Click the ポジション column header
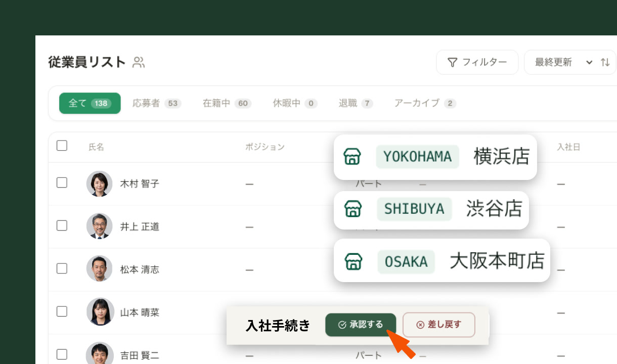The width and height of the screenshot is (617, 364). click(x=265, y=147)
